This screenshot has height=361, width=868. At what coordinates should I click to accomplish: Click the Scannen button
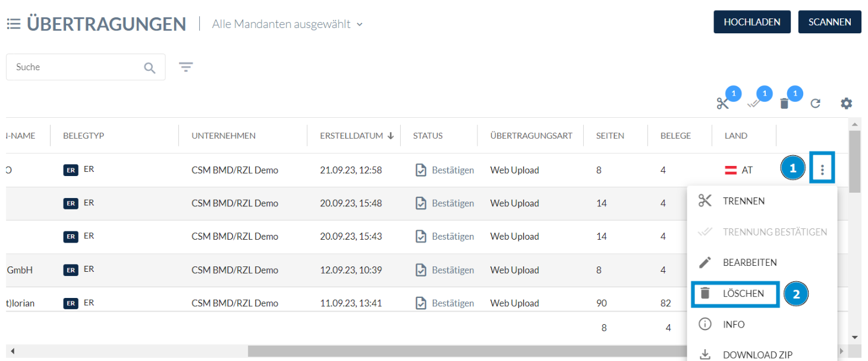tap(829, 22)
